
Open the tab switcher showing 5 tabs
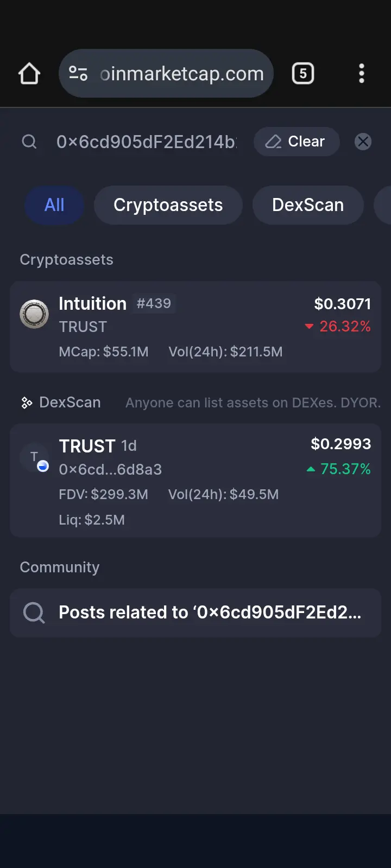(303, 73)
